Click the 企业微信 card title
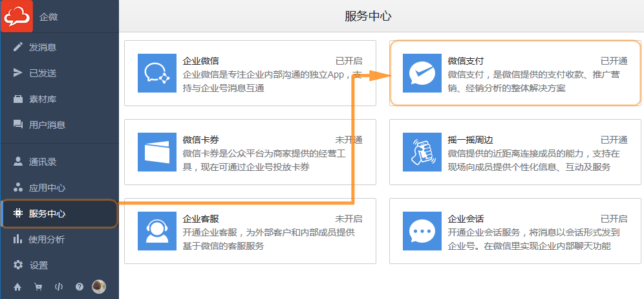644x299 pixels. [x=200, y=61]
